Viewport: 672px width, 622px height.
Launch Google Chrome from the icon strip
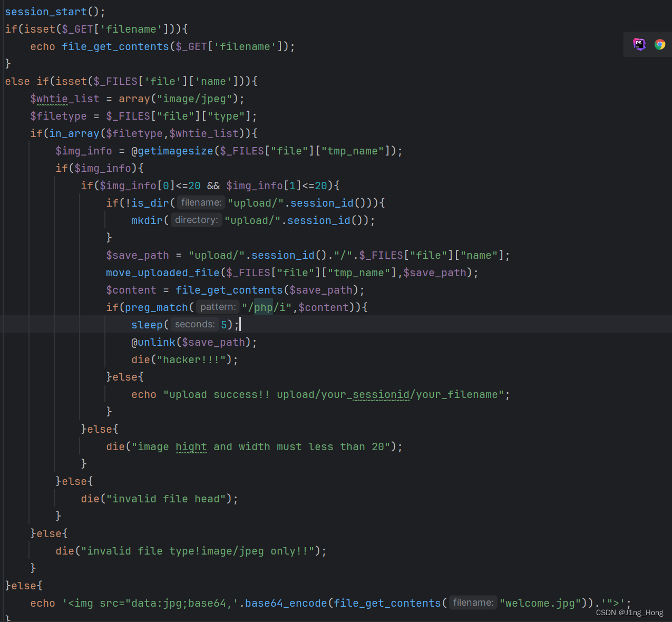660,44
